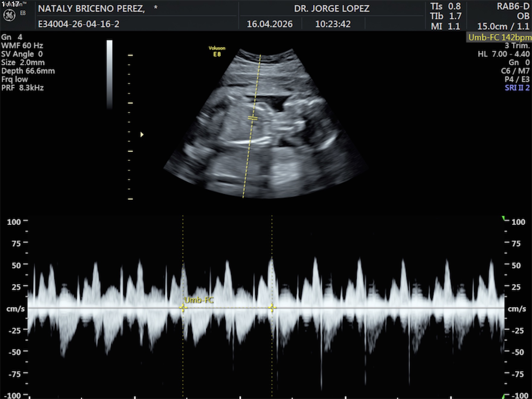Click the PRF 8.3kHz parameter
This screenshot has width=532, height=399.
point(23,88)
